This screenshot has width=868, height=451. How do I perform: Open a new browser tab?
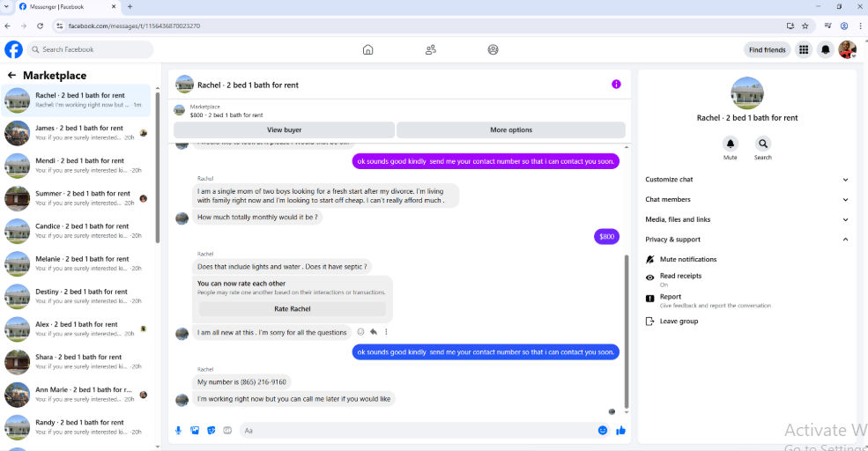pyautogui.click(x=130, y=7)
